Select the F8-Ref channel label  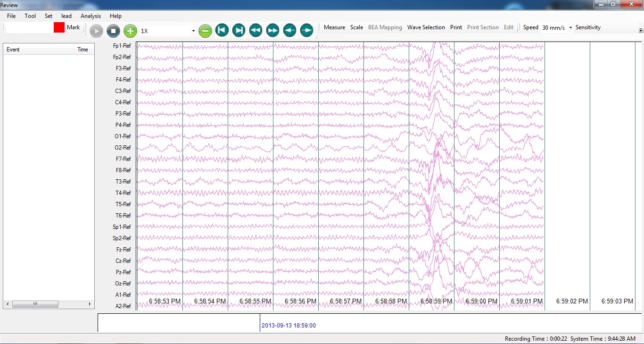tap(124, 170)
